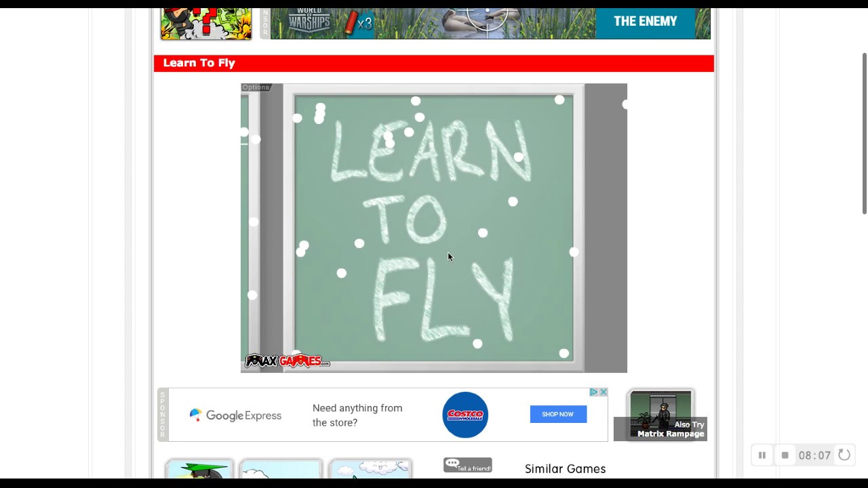Image resolution: width=868 pixels, height=488 pixels.
Task: Open the Matrix Rampage game thumbnail
Action: click(660, 414)
